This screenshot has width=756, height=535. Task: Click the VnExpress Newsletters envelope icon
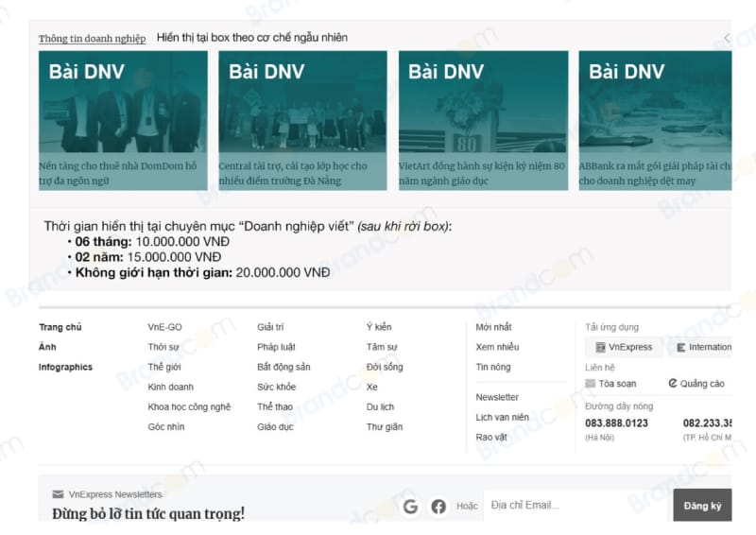click(58, 494)
